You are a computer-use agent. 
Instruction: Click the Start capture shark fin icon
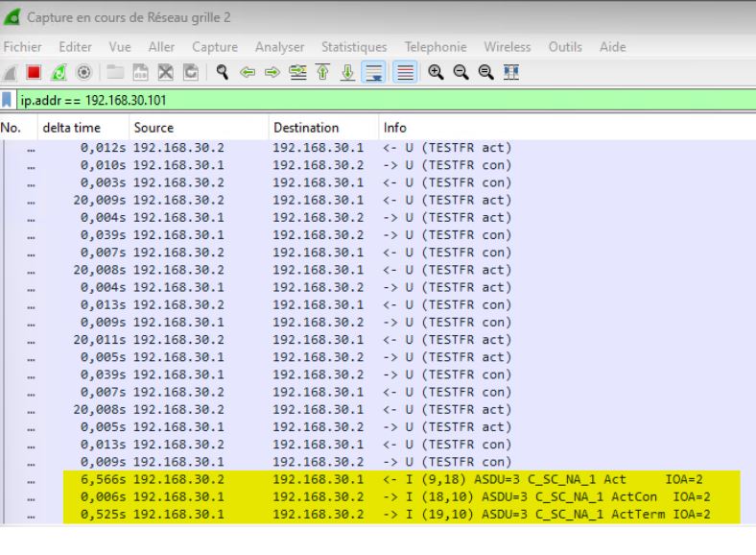click(10, 73)
